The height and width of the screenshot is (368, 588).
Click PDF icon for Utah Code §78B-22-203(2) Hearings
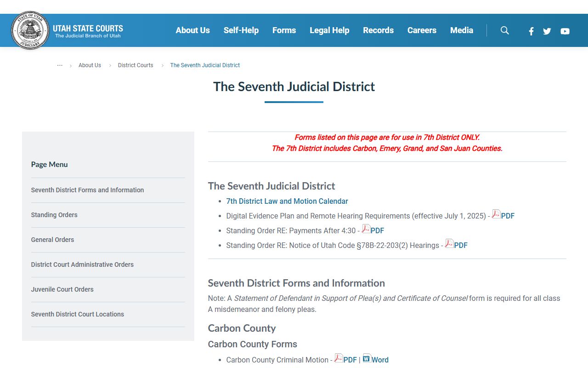click(449, 243)
